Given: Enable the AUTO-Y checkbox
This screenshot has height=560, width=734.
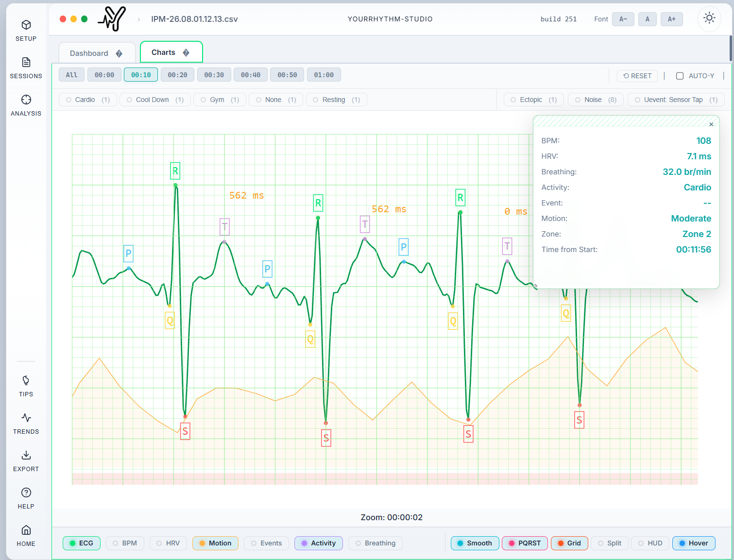Looking at the screenshot, I should [x=680, y=76].
